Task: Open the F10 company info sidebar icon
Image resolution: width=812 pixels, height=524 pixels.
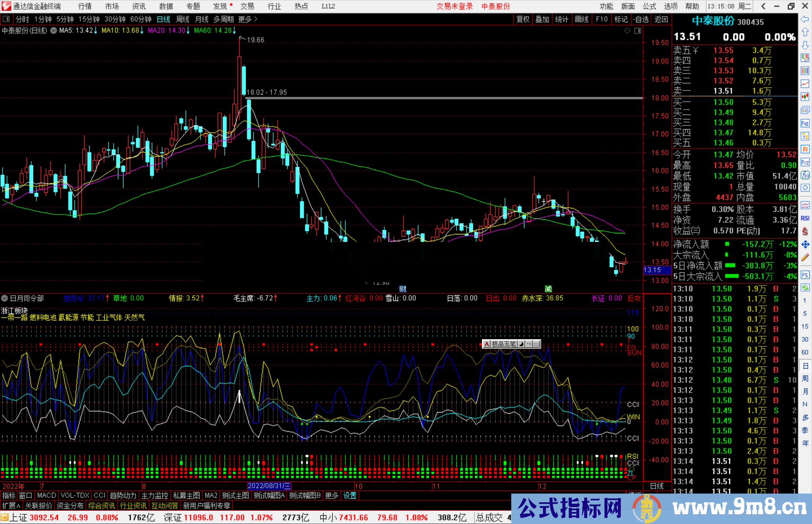Action: 805,124
